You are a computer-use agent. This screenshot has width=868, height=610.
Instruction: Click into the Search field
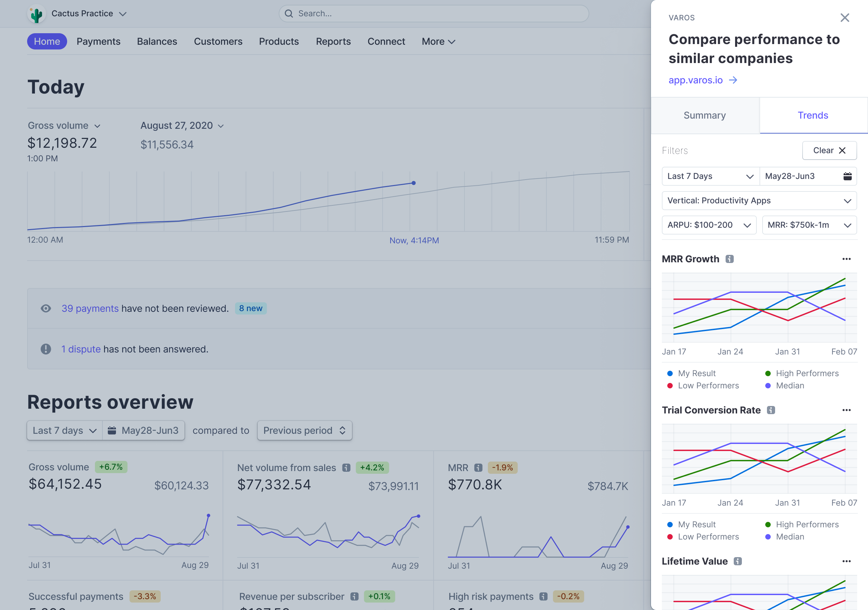[434, 14]
